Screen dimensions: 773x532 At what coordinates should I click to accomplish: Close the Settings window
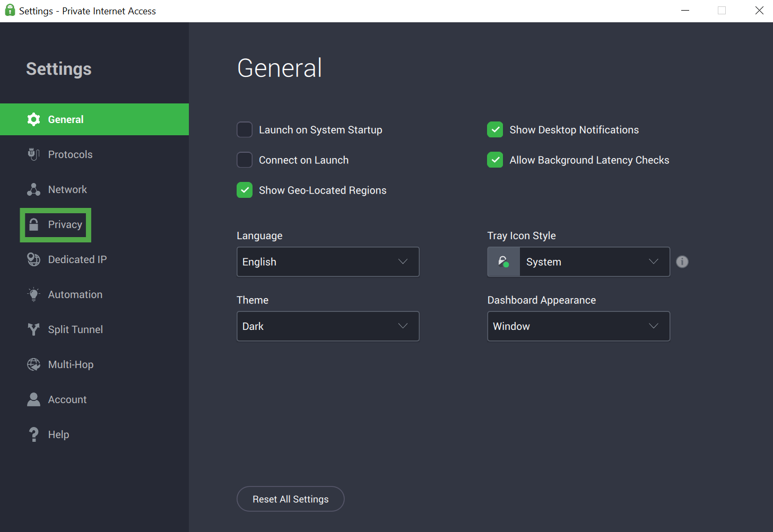(759, 11)
